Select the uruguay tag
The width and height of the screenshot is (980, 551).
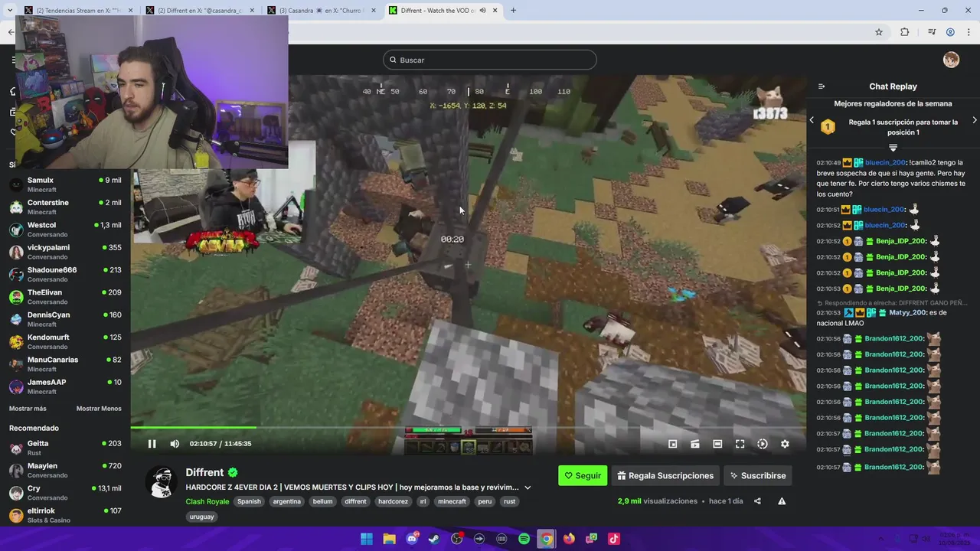202,517
